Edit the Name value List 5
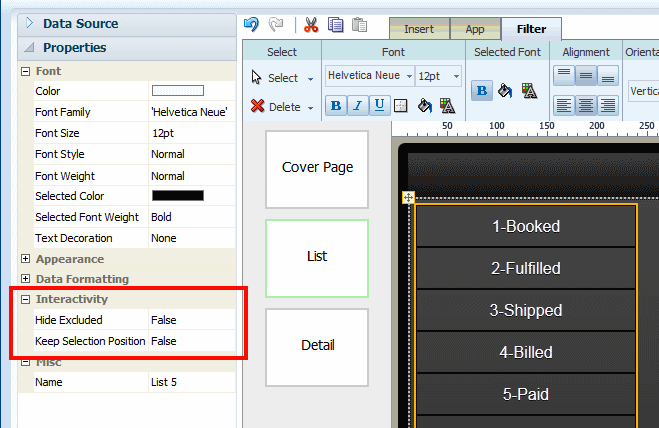Image resolution: width=659 pixels, height=428 pixels. pos(192,382)
